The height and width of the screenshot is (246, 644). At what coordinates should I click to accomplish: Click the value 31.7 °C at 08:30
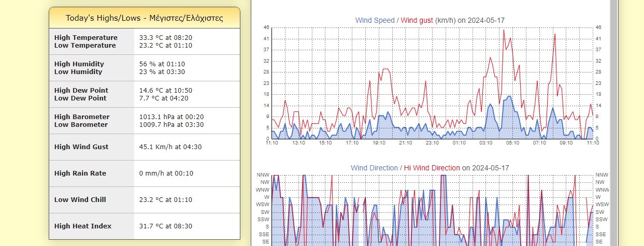166,226
